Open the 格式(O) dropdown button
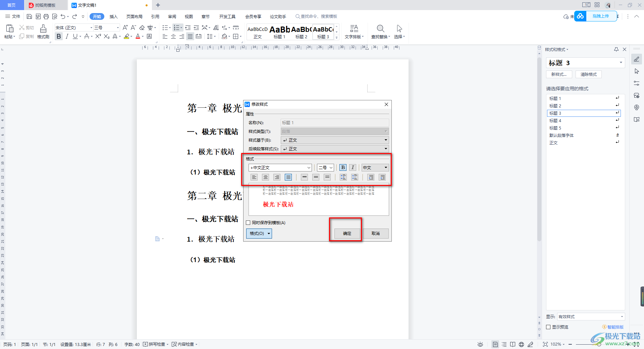This screenshot has width=644, height=349. 259,234
